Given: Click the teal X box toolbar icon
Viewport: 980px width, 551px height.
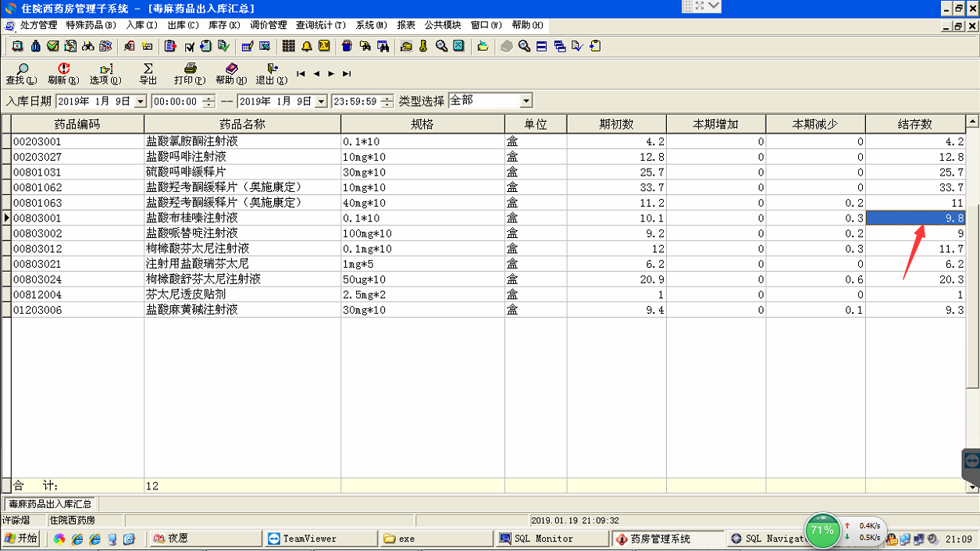Looking at the screenshot, I should [x=458, y=46].
